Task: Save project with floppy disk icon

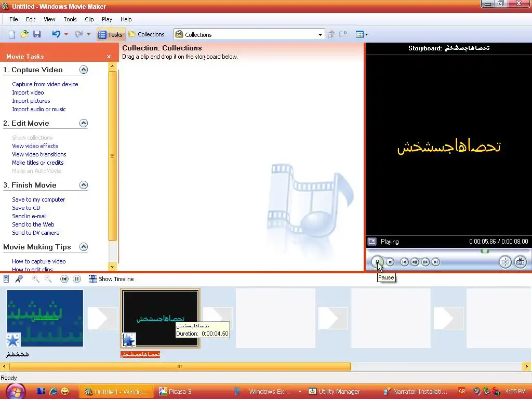Action: coord(37,34)
